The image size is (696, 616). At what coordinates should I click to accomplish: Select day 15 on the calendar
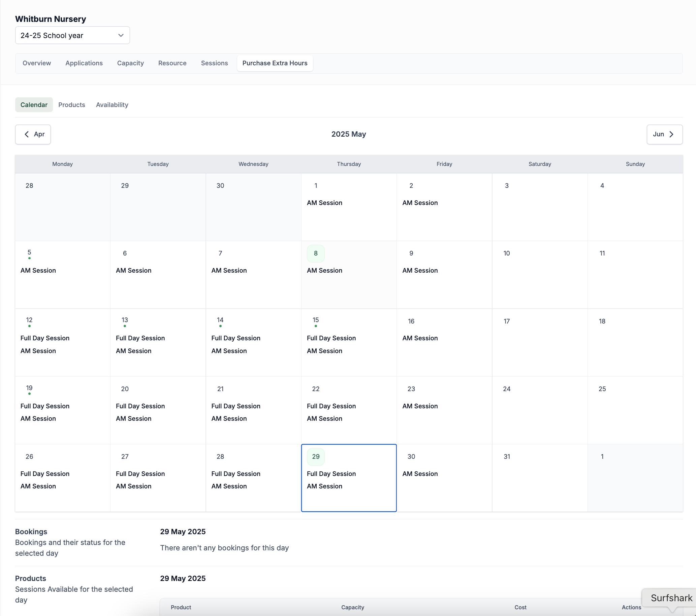coord(316,321)
